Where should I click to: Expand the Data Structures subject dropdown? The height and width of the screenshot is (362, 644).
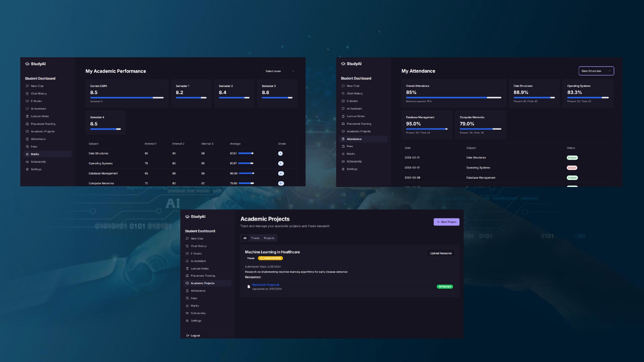(596, 71)
